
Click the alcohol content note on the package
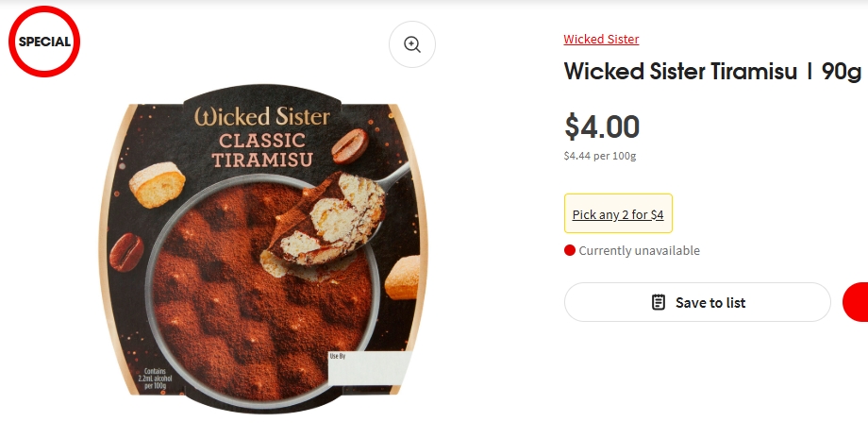[x=151, y=379]
